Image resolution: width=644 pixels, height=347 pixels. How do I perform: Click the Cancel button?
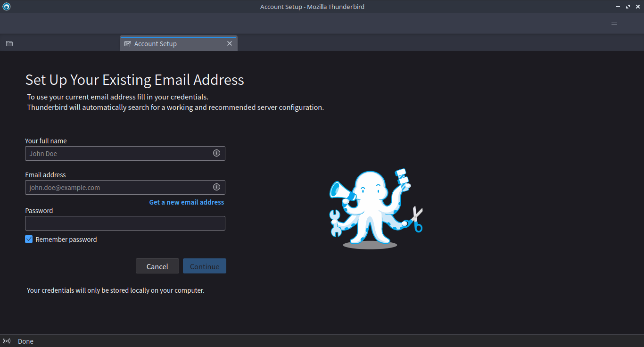pos(157,266)
